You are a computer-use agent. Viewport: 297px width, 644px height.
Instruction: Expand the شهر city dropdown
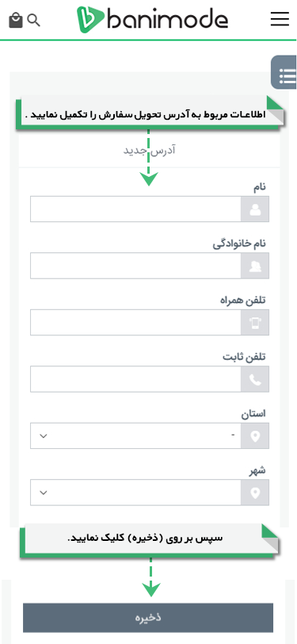tap(135, 493)
